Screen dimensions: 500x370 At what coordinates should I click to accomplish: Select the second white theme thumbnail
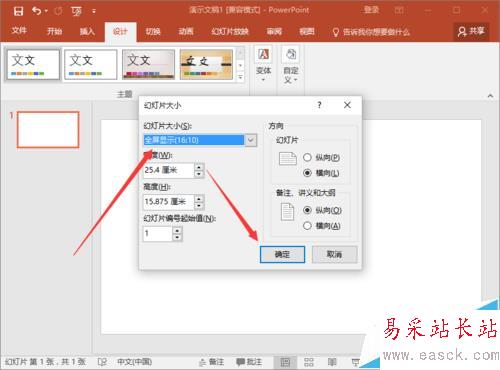91,64
